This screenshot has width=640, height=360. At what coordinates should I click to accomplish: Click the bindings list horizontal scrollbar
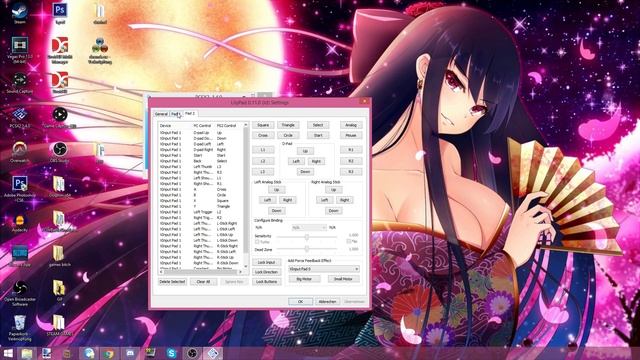coord(202,271)
